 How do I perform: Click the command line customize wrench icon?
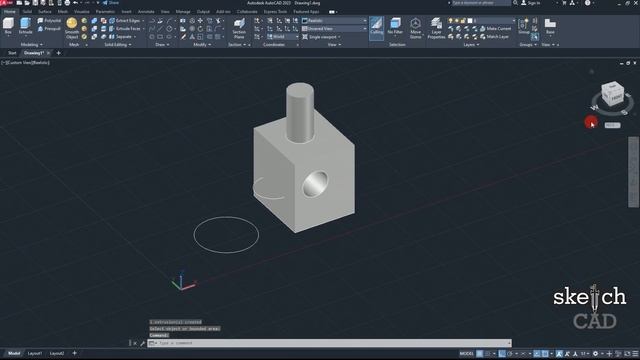pos(142,343)
